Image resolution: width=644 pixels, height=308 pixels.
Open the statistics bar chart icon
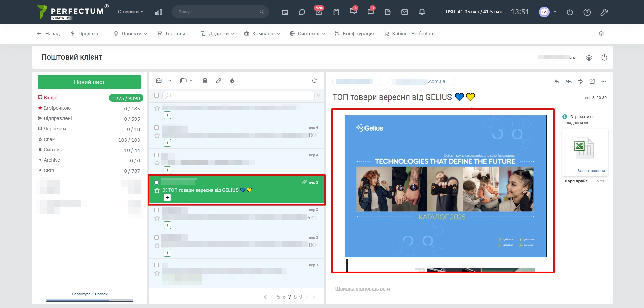point(158,12)
